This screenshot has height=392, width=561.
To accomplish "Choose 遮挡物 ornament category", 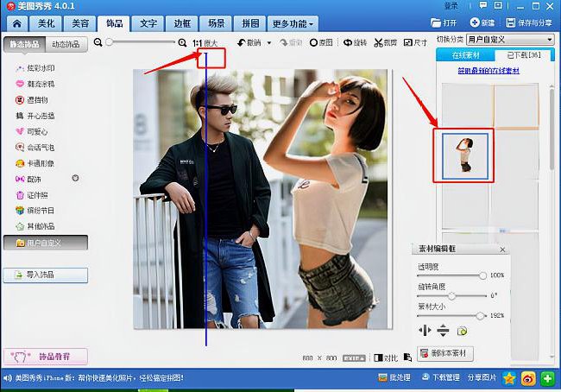I will (x=31, y=100).
